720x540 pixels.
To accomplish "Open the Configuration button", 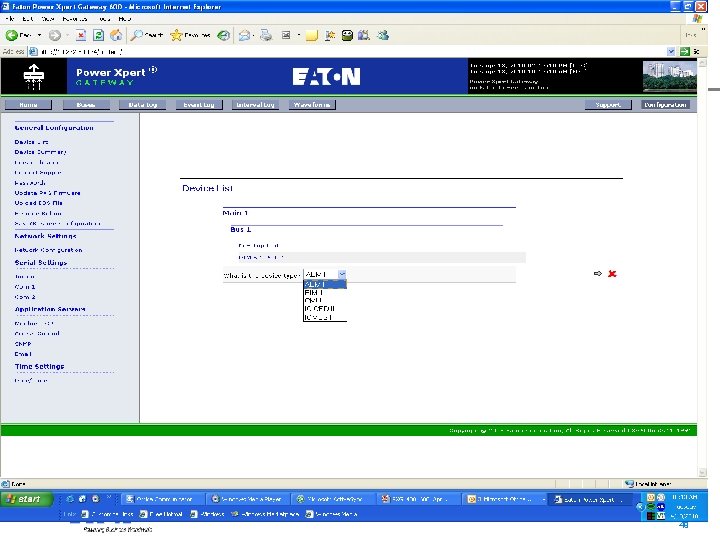I will [665, 105].
